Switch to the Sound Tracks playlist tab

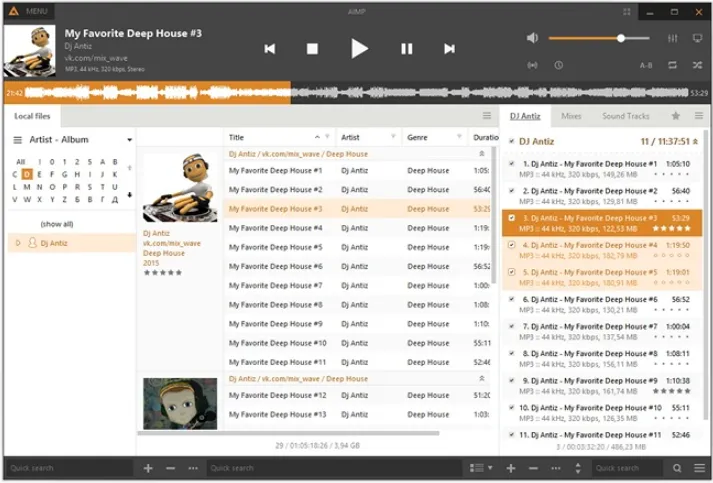(626, 116)
